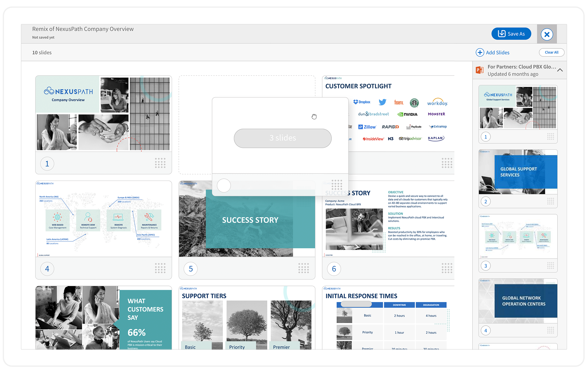Screen dimensions: 588x372
Task: Click drag handle on sidebar slide 1
Action: (x=551, y=136)
